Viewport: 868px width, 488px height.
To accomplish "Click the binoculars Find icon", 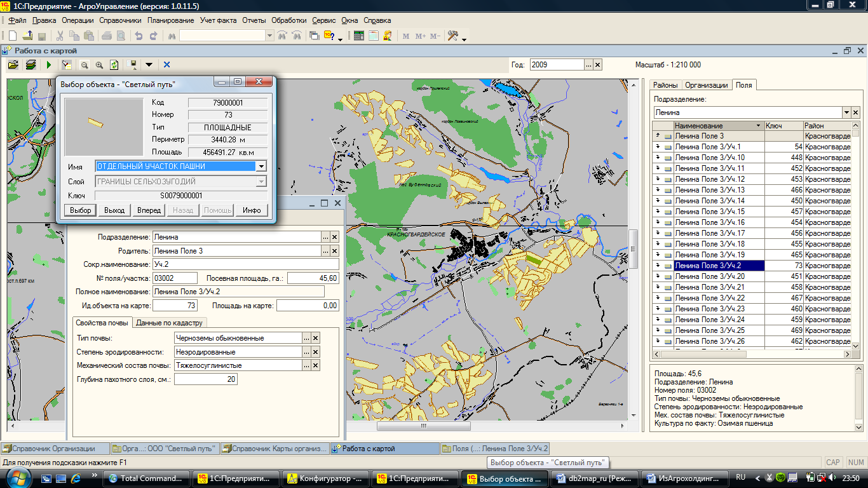I will point(172,36).
